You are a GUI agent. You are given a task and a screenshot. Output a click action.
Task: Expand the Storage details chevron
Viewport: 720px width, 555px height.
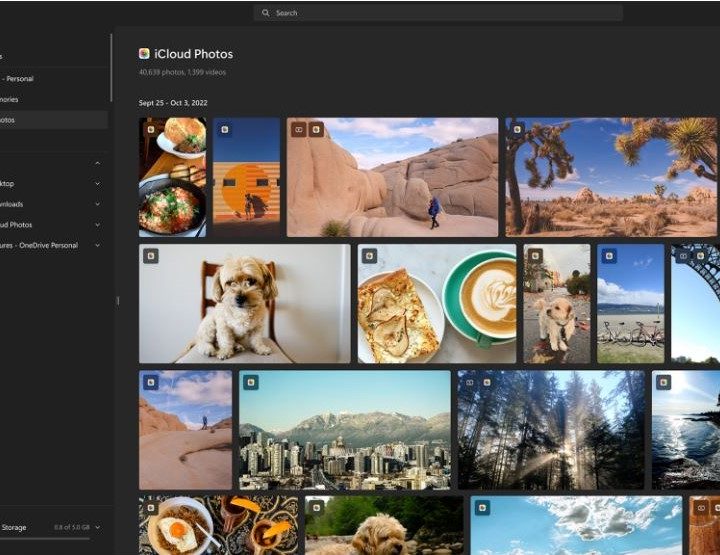point(97,527)
